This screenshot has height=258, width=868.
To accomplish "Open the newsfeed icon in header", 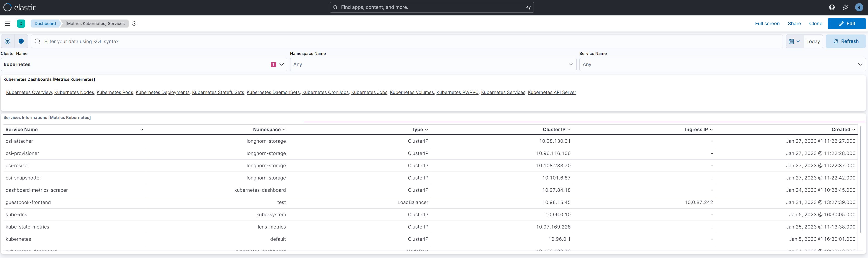I will [845, 7].
